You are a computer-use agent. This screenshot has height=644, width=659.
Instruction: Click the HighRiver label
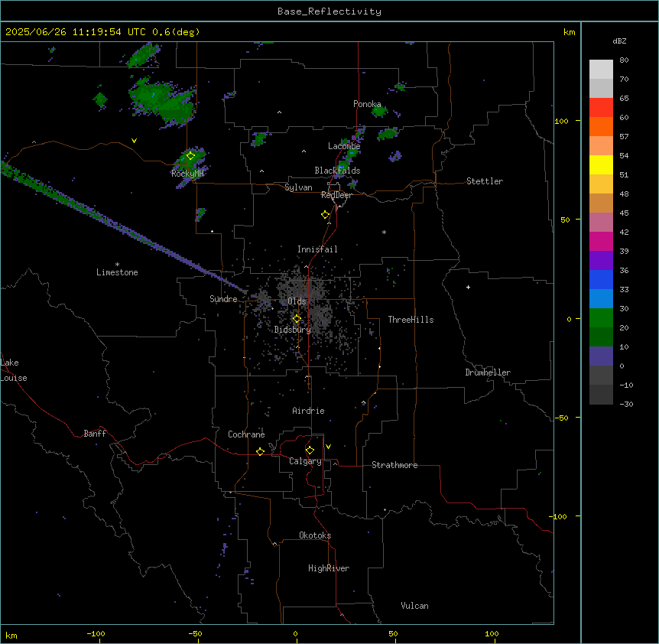point(329,568)
